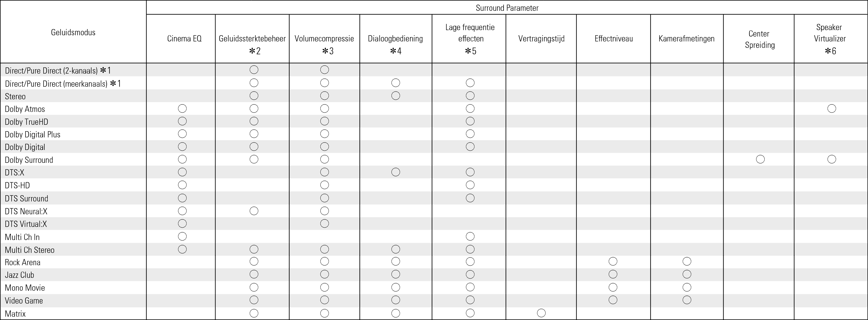Click the Direct/Pure Direct (meerkanaals) row label
This screenshot has width=868, height=320.
56,83
